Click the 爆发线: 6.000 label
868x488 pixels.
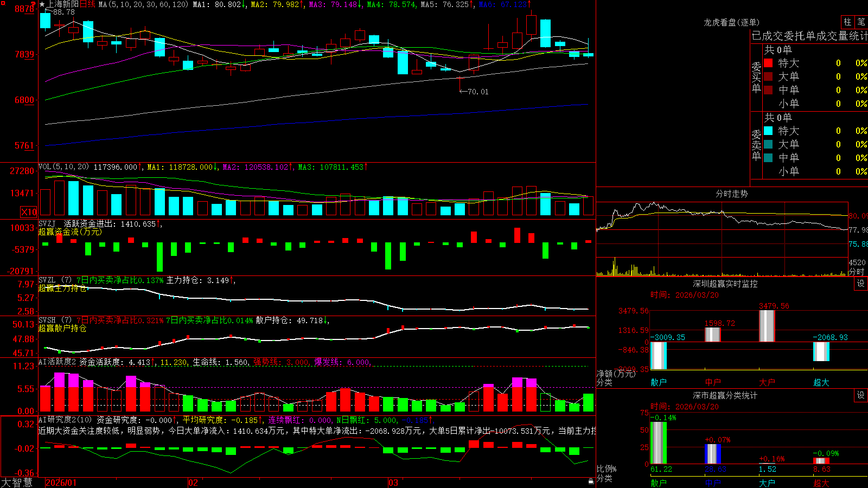pos(342,362)
